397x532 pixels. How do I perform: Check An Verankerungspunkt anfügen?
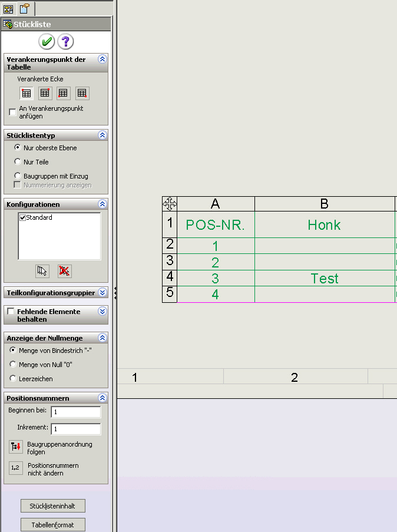12,112
